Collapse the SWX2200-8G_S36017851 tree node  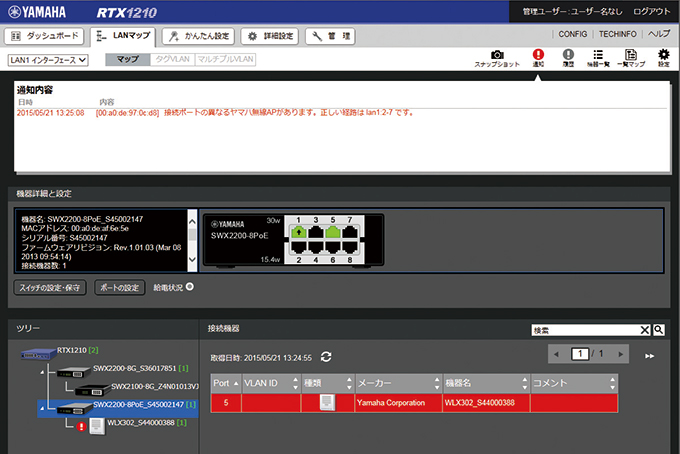42,372
